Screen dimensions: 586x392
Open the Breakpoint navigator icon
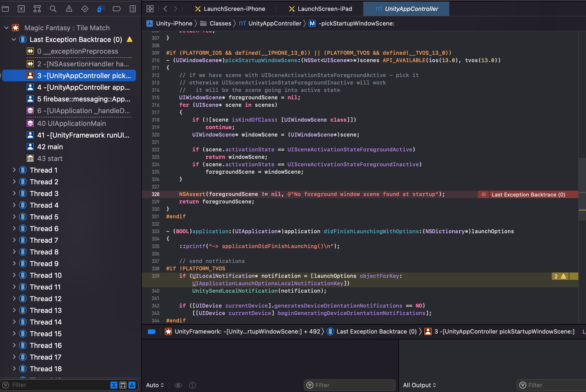pos(117,9)
